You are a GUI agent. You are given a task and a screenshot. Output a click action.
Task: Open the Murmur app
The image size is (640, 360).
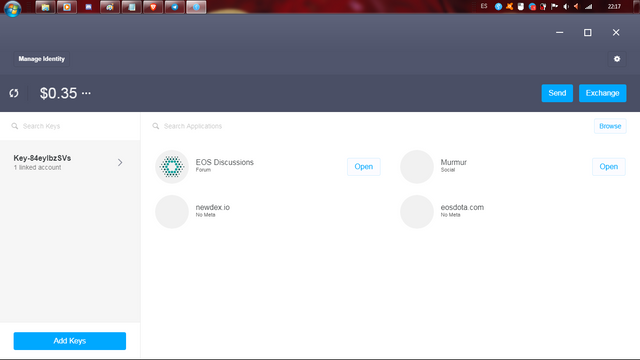coord(609,167)
